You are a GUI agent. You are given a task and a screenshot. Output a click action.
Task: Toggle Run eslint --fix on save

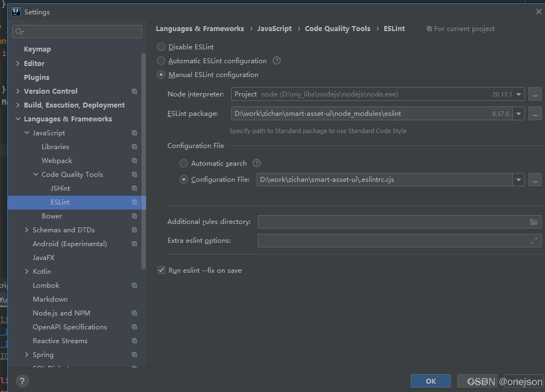coord(161,270)
